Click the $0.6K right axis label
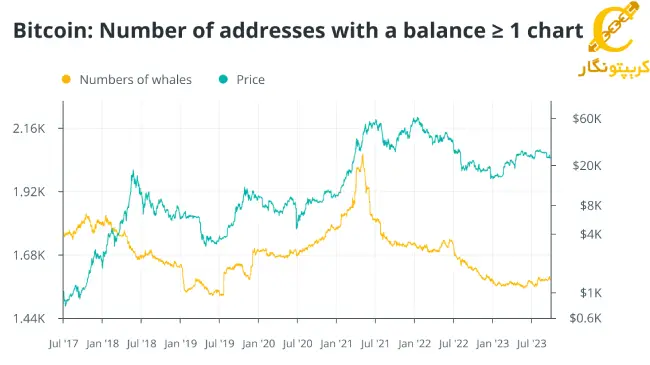This screenshot has height=365, width=650. (x=585, y=318)
